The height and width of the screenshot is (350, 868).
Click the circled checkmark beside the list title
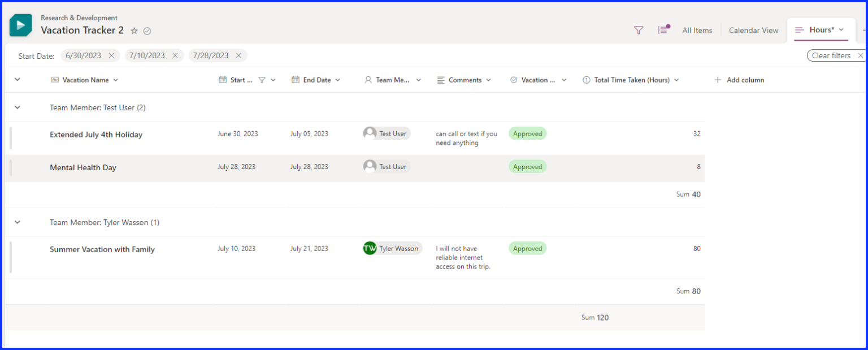(x=146, y=31)
